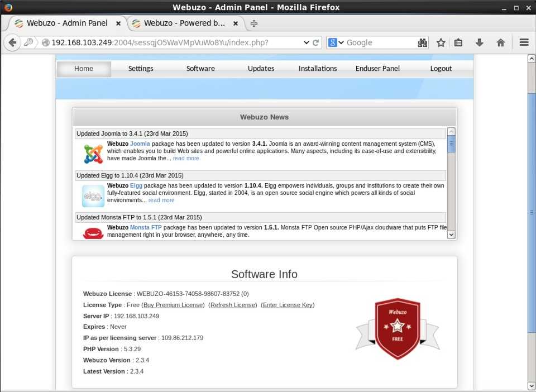
Task: Click the Joomla logo icon in news
Action: coord(93,154)
